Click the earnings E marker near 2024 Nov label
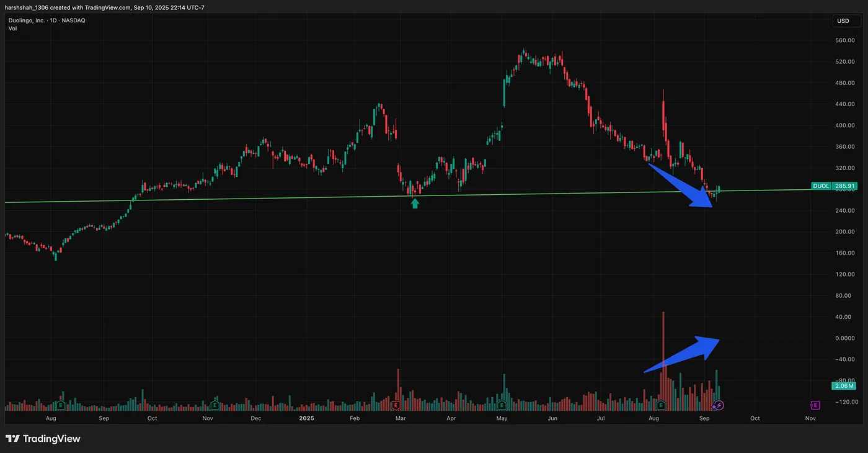868x453 pixels. tap(215, 405)
